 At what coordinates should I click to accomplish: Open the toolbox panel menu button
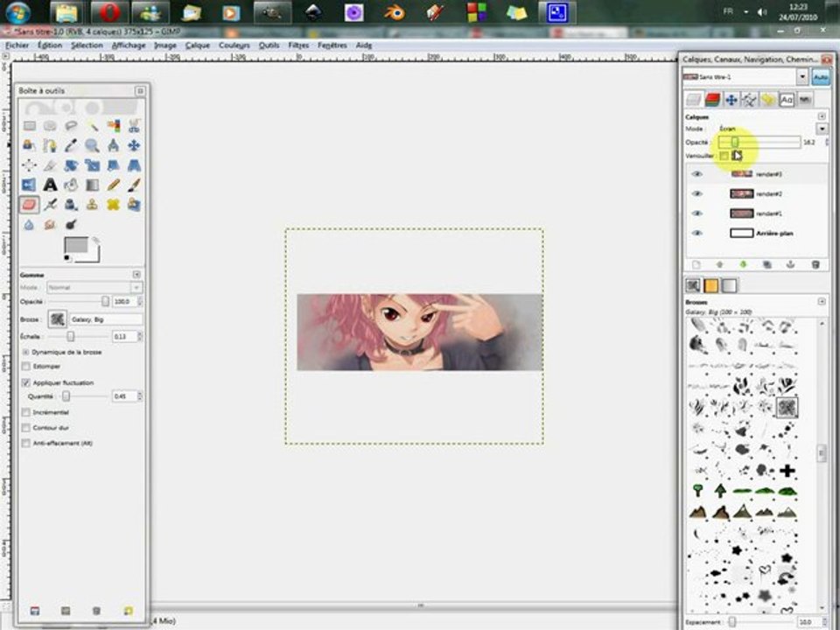click(140, 90)
